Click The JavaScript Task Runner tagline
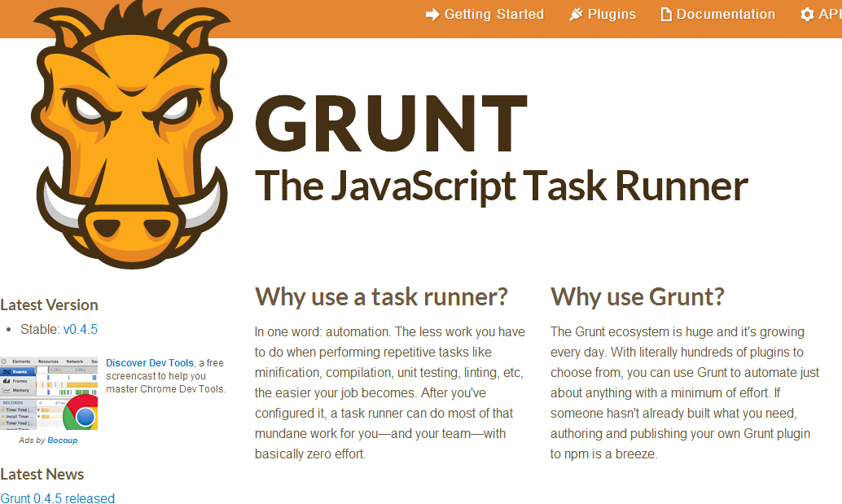 pyautogui.click(x=502, y=186)
